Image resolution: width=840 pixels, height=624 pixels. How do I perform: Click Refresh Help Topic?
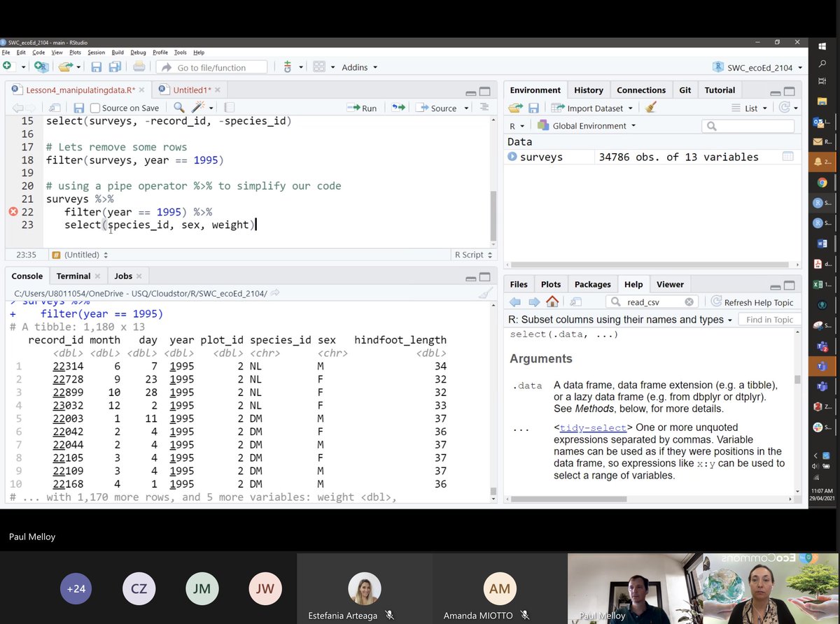(x=752, y=302)
